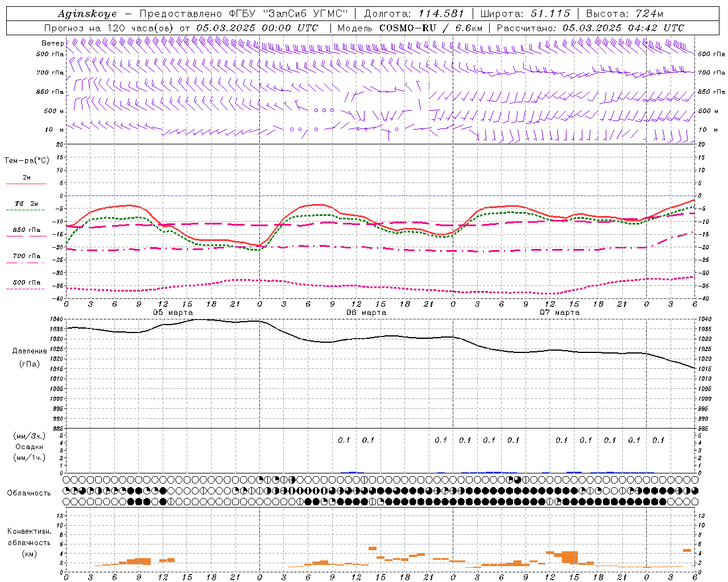Click the Ветер wind panel label
The height and width of the screenshot is (582, 728).
coord(53,43)
